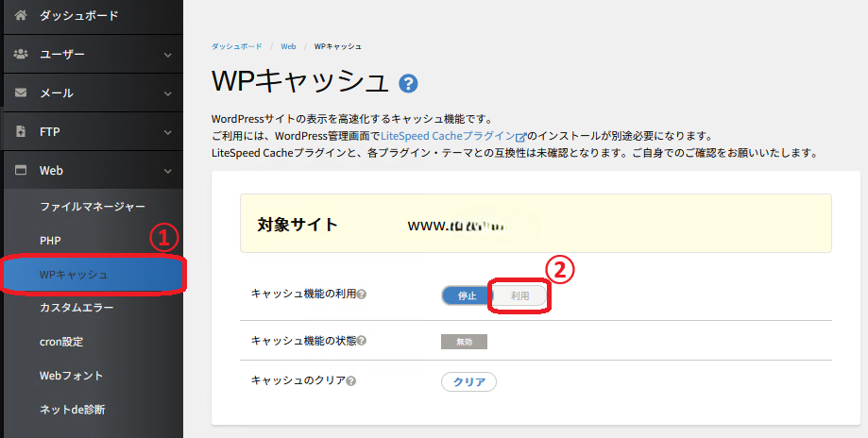Open help icon next to WPキャッシュ title
The height and width of the screenshot is (438, 868).
[x=408, y=83]
